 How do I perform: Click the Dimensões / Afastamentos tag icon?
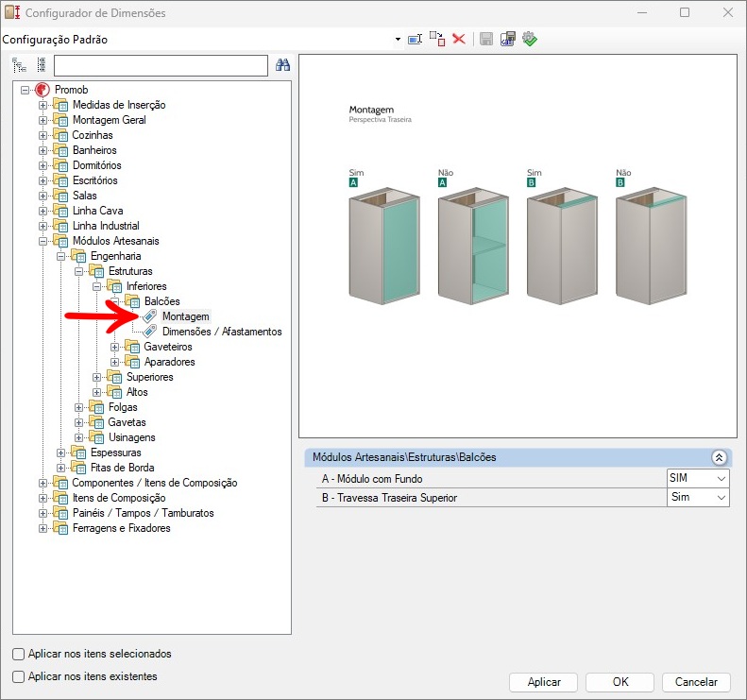click(150, 332)
